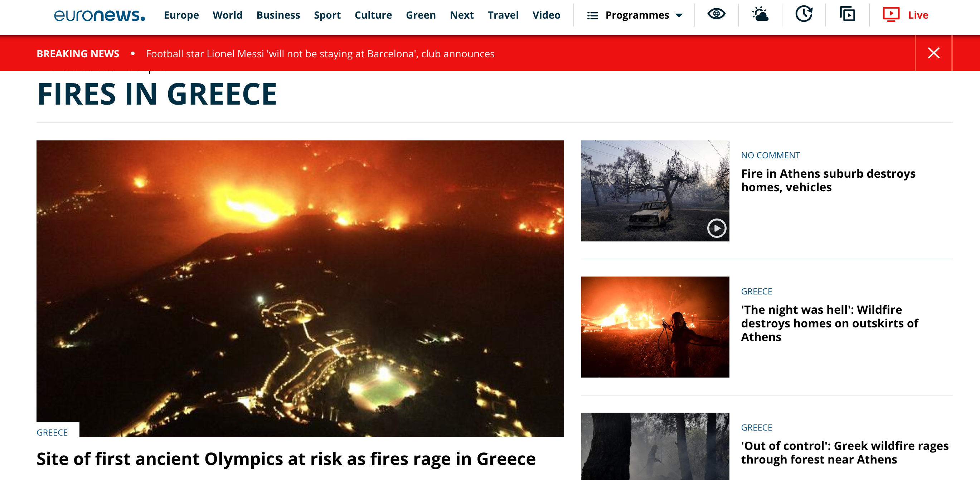Viewport: 980px width, 480px height.
Task: Open the firefighter with hose thumbnail
Action: click(x=655, y=327)
